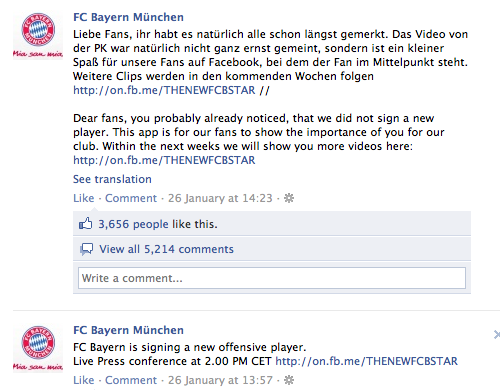
Task: View all 5,214 comments
Action: point(166,249)
